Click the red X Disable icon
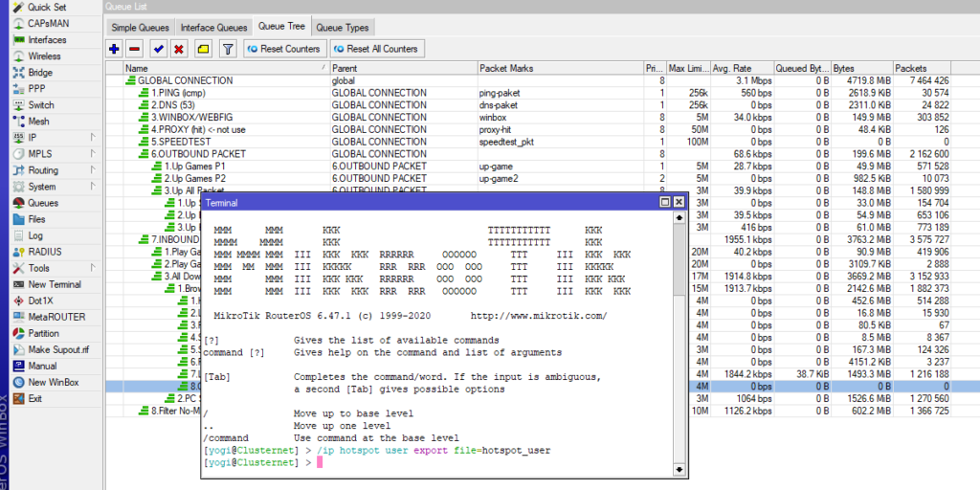This screenshot has width=980, height=490. [179, 49]
